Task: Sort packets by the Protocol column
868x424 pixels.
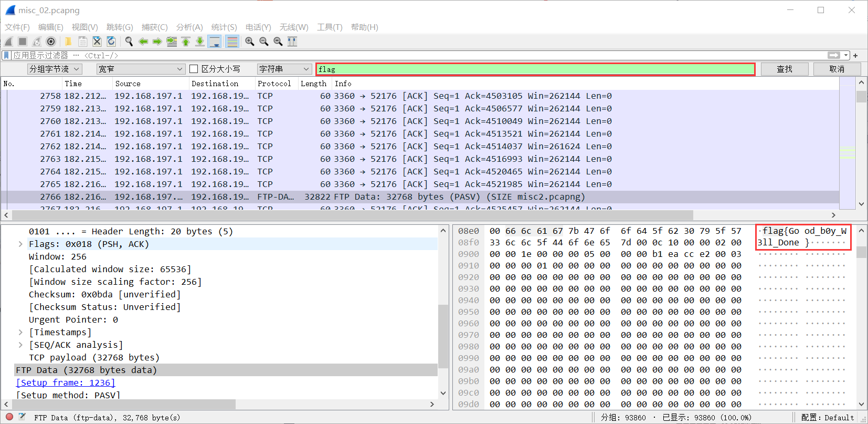Action: pos(276,84)
